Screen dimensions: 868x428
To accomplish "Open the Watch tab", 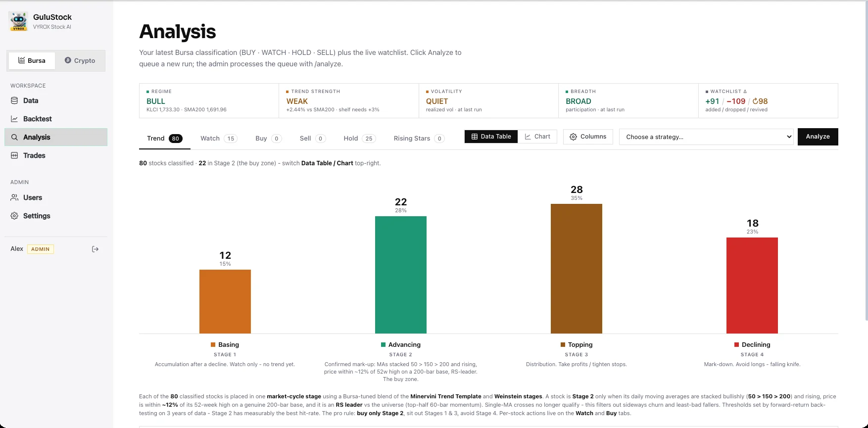I will tap(218, 139).
